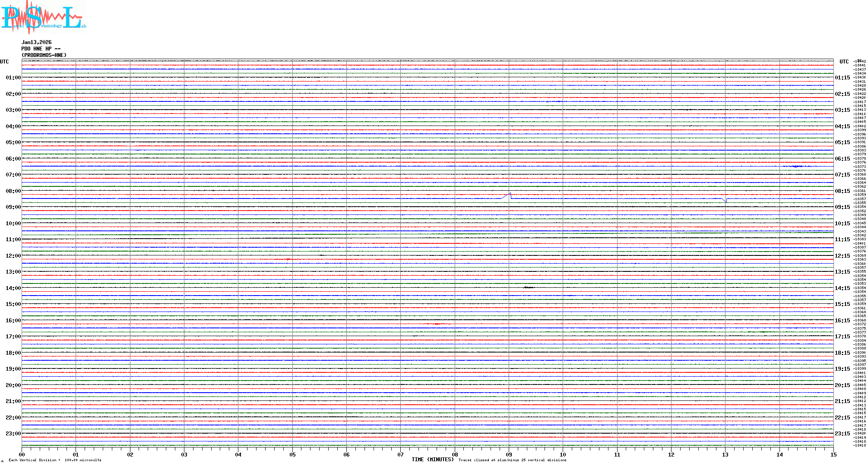Screen dimensions: 868x466
Task: Click the Jan13,2026 date label
Action: (x=36, y=42)
